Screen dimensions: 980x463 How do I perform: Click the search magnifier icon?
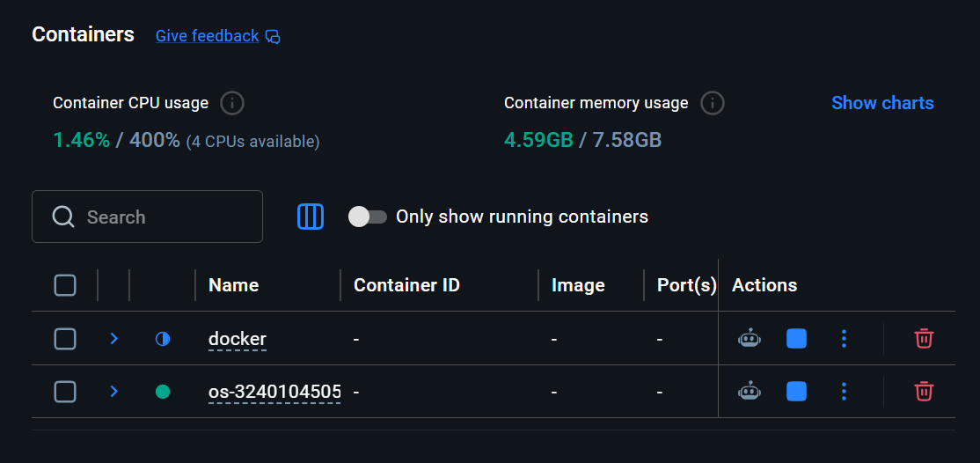[x=63, y=217]
